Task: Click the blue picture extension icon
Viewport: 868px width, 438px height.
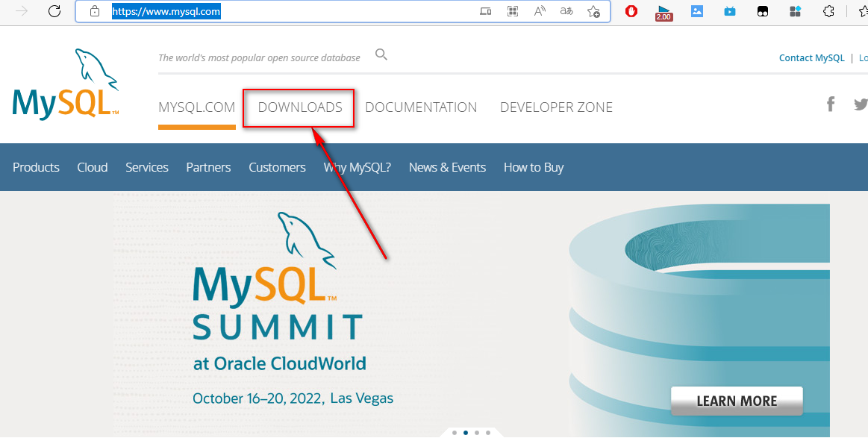Action: (697, 10)
